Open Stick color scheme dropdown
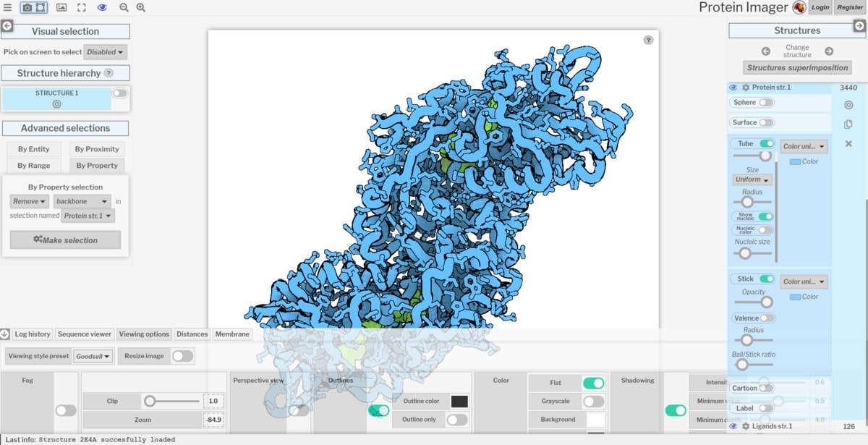Image resolution: width=868 pixels, height=445 pixels. (x=804, y=281)
